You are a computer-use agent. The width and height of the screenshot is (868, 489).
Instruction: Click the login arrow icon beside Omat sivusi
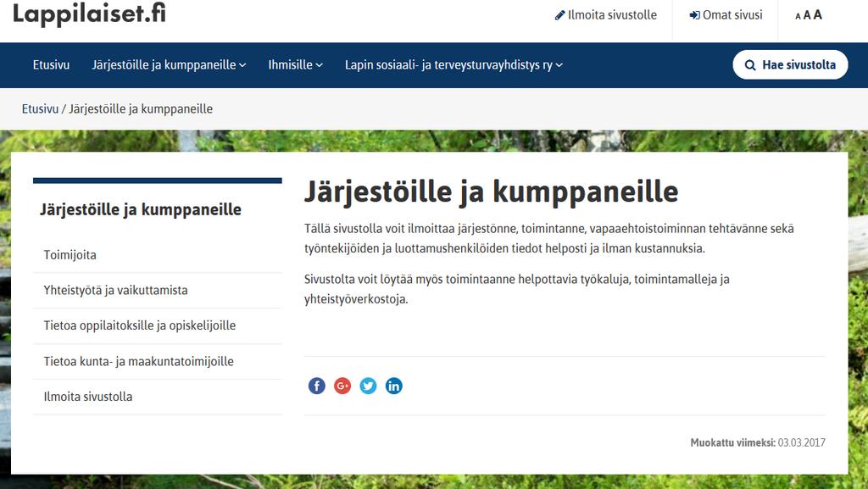pos(694,15)
